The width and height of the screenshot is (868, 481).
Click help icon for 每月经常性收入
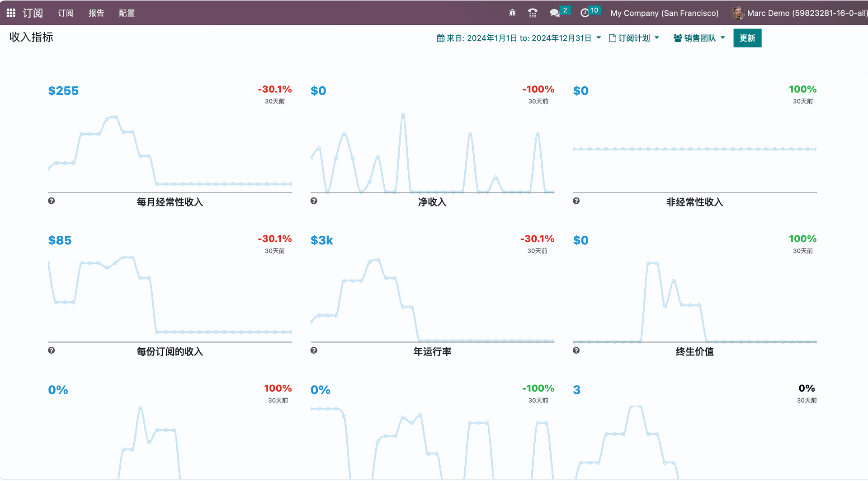(x=52, y=201)
